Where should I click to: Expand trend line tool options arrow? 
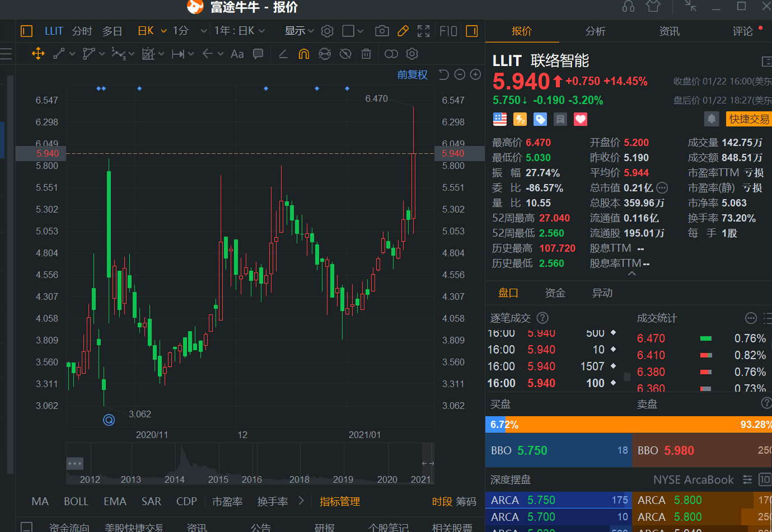tap(72, 54)
